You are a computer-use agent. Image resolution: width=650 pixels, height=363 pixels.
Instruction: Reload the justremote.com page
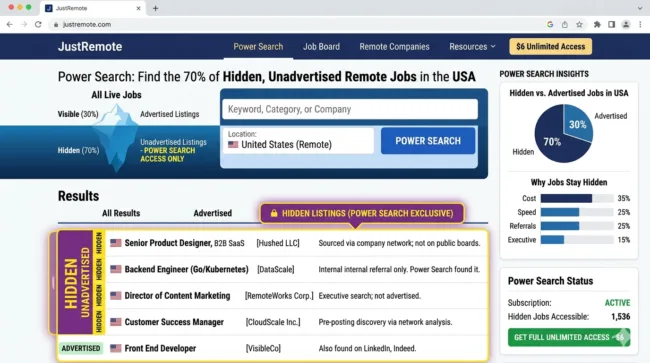tap(38, 24)
